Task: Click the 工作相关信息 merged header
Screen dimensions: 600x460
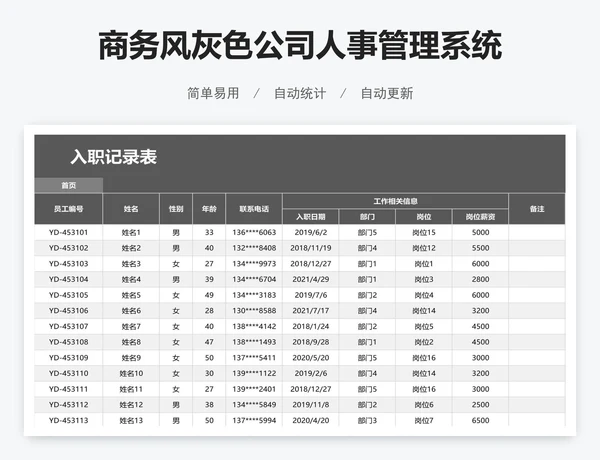Action: pos(395,201)
